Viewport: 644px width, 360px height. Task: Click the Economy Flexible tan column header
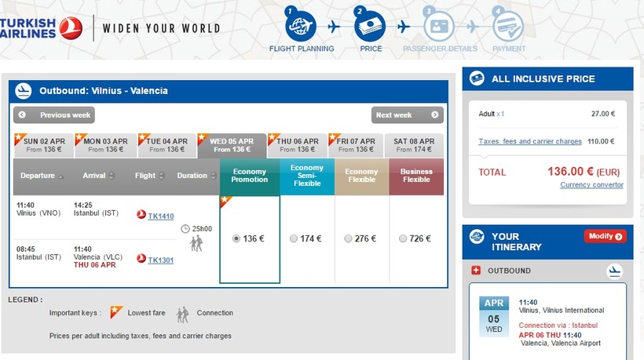[361, 176]
